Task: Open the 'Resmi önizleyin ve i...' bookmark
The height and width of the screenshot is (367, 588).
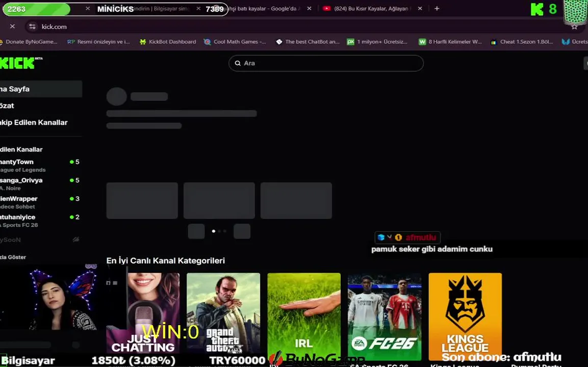Action: (x=98, y=42)
